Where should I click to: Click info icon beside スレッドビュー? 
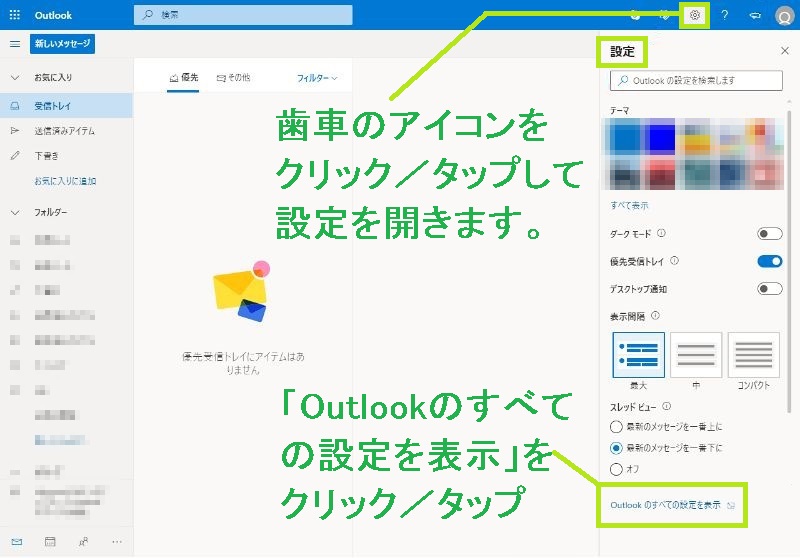pyautogui.click(x=666, y=406)
